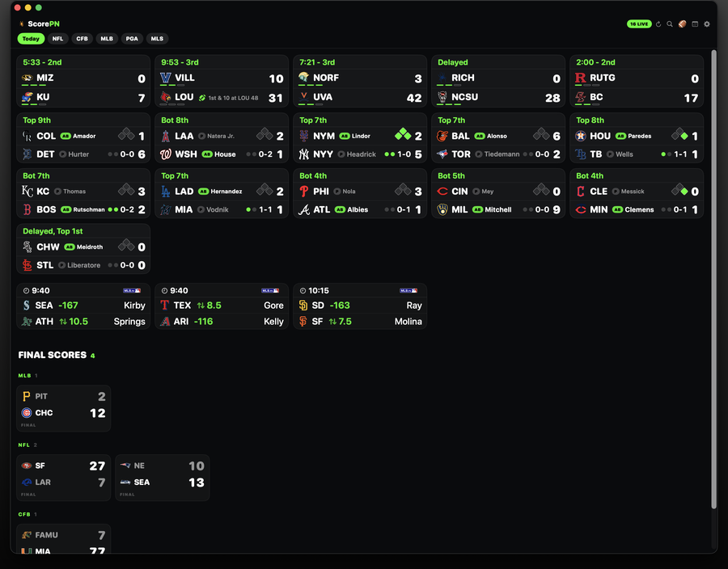
Task: Open the SF vs LAR final score card
Action: [64, 478]
